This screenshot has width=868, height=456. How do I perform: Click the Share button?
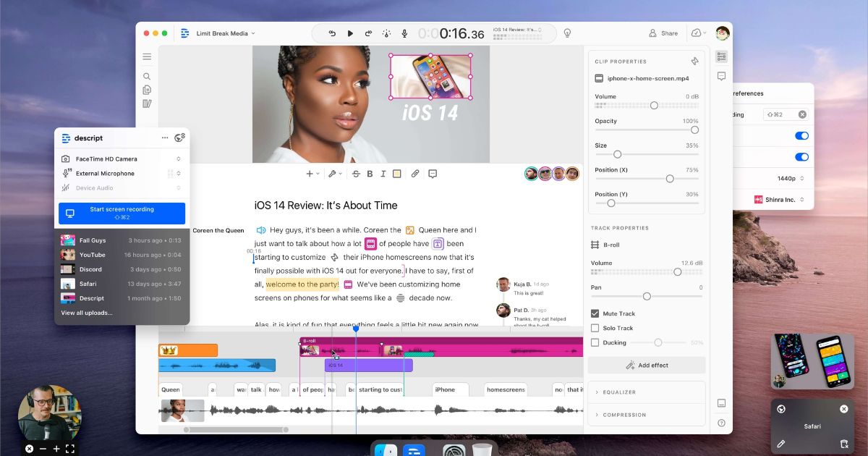coord(663,33)
